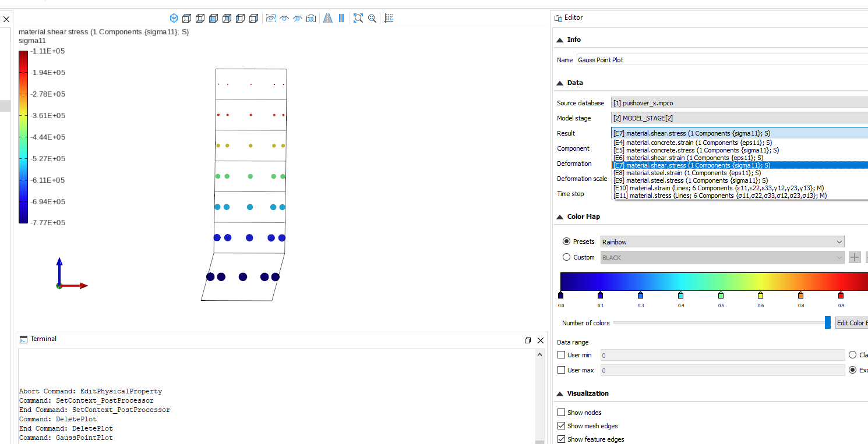The image size is (868, 444).
Task: Click the Number of colors slider handle
Action: coord(828,323)
